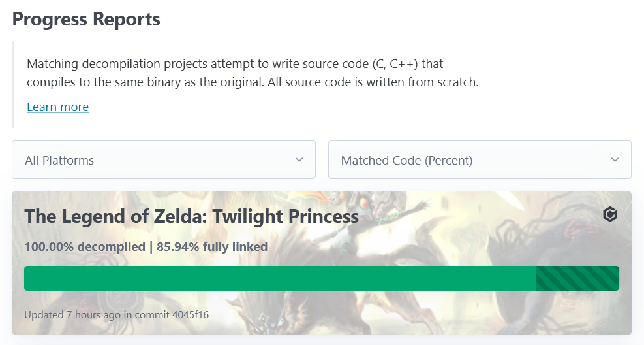This screenshot has width=644, height=345.
Task: Click the striped dark section of progress bar
Action: [x=577, y=278]
